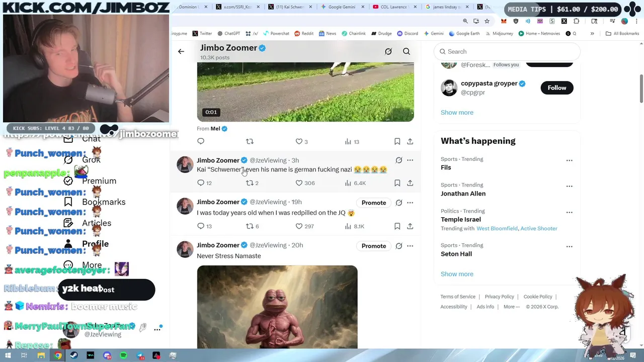Switch to the Google Gemini browser tab
Screen dimensions: 644x362
coord(343,7)
